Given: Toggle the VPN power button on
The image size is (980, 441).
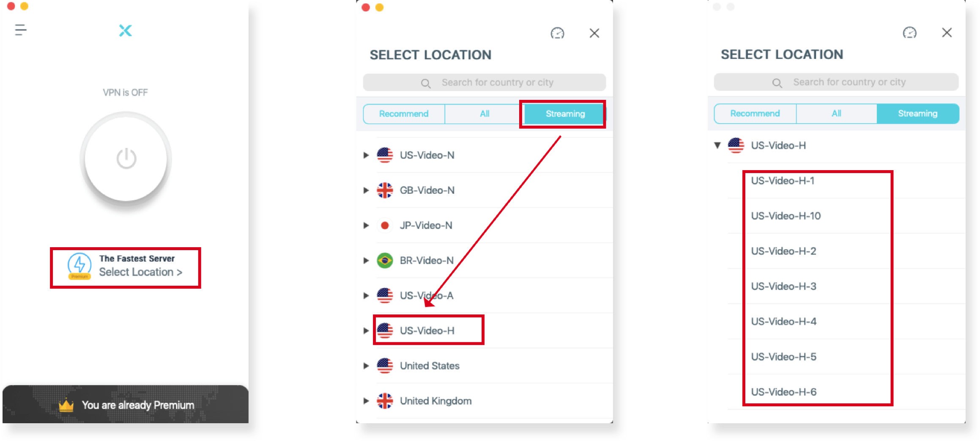Looking at the screenshot, I should pyautogui.click(x=126, y=159).
